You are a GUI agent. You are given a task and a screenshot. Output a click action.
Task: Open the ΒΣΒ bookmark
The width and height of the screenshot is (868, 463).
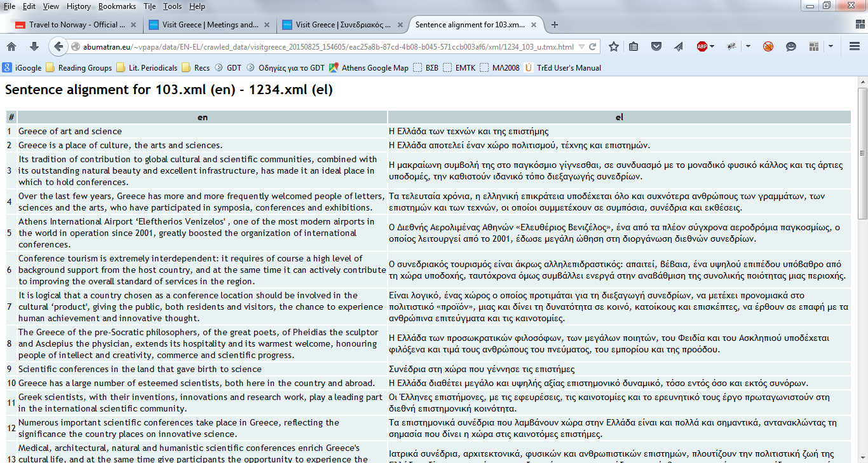coord(426,67)
